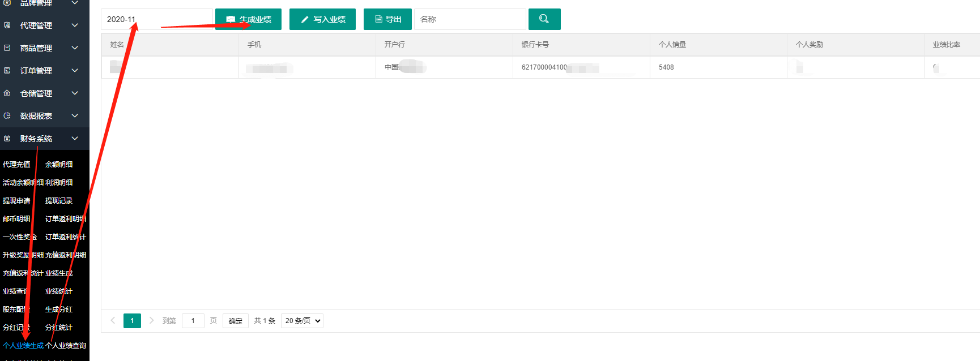Click the data reports pie icon

click(x=7, y=116)
